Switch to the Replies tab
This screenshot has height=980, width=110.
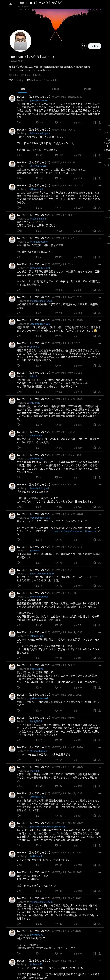(55, 89)
